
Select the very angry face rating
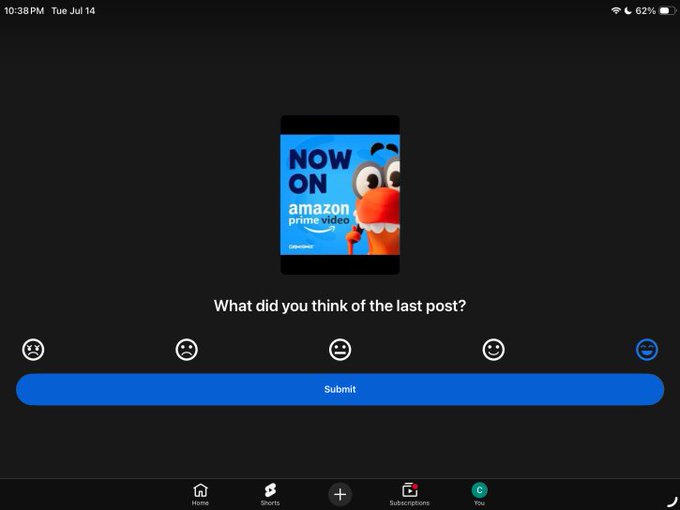pos(33,350)
